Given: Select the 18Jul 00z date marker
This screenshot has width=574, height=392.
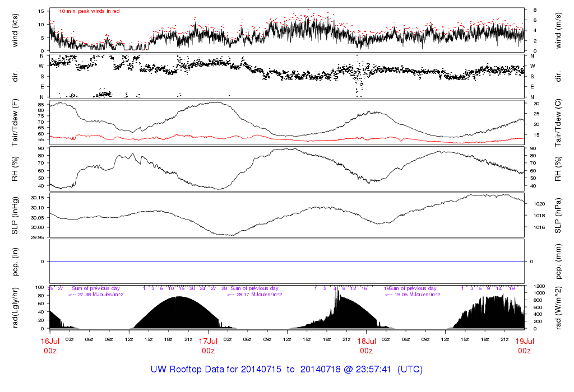Looking at the screenshot, I should 366,345.
